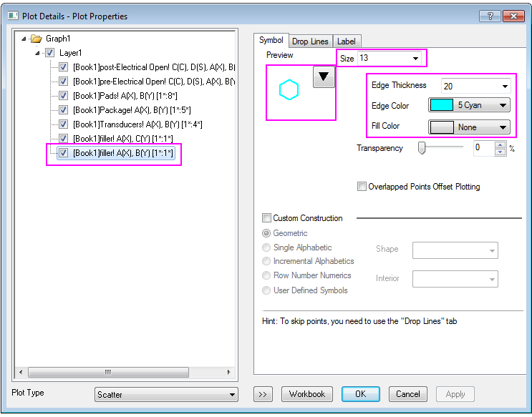The image size is (532, 417).
Task: Open the symbol shape picker arrow
Action: click(324, 77)
